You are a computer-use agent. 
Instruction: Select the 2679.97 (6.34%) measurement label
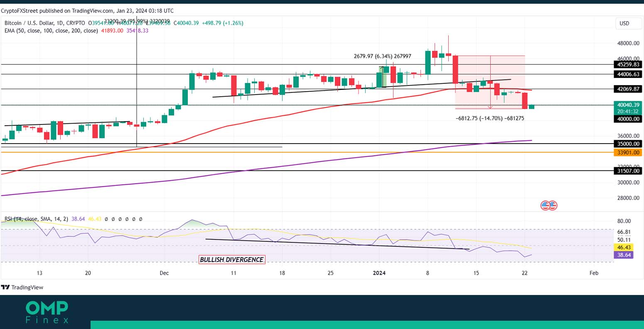pos(382,56)
